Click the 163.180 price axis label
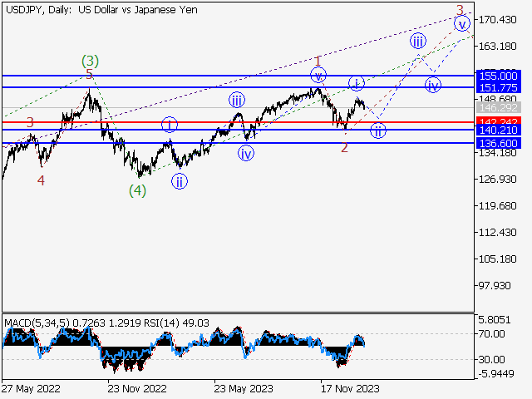This screenshot has width=532, height=399. coord(497,47)
